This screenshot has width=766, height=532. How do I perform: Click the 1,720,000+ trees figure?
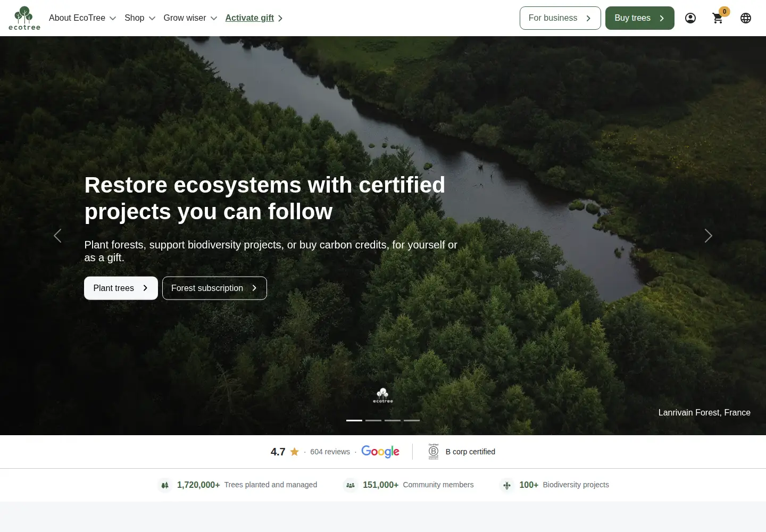[198, 485]
